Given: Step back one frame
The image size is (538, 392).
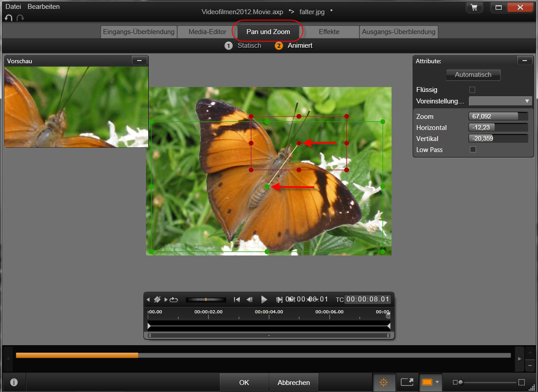Looking at the screenshot, I should pyautogui.click(x=250, y=300).
